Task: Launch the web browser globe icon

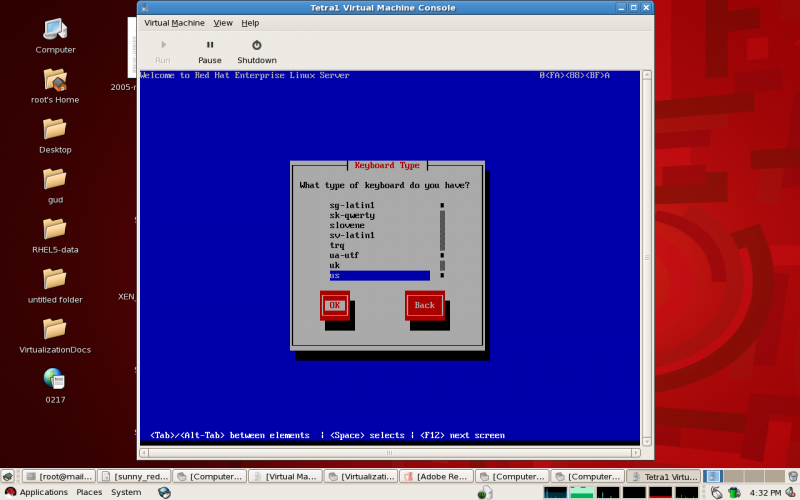Action: (x=164, y=492)
